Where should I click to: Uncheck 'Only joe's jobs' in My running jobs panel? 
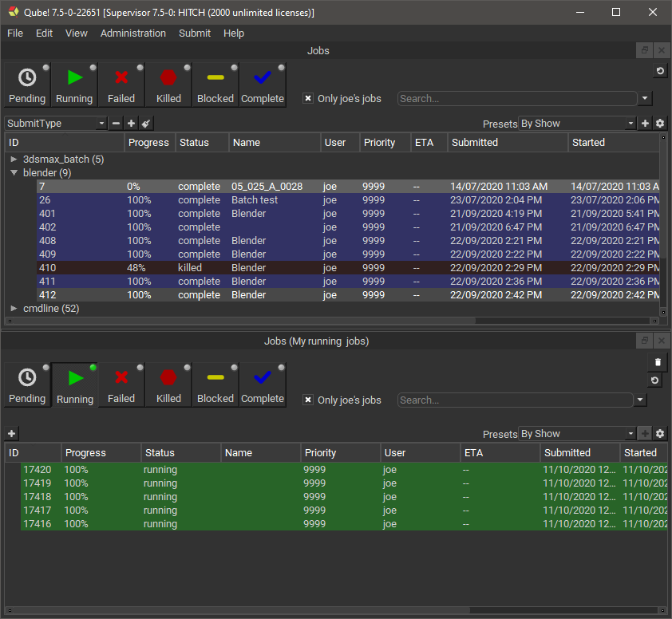click(308, 400)
